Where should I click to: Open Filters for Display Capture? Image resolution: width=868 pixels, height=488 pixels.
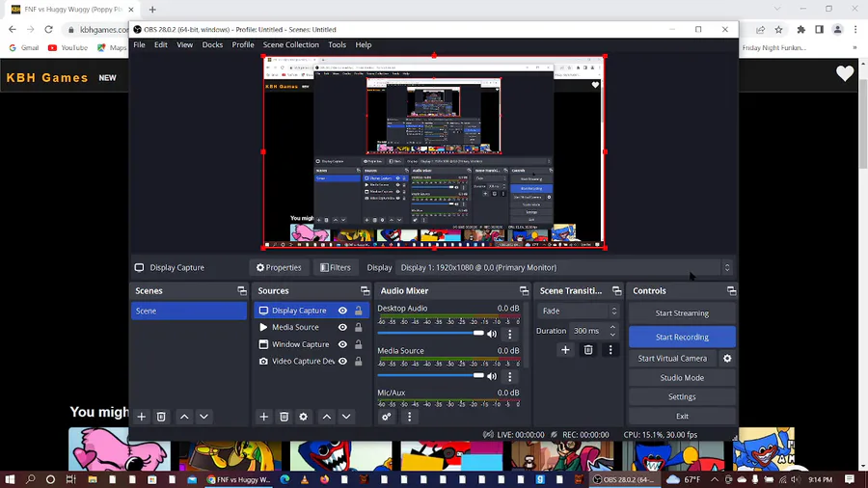336,268
